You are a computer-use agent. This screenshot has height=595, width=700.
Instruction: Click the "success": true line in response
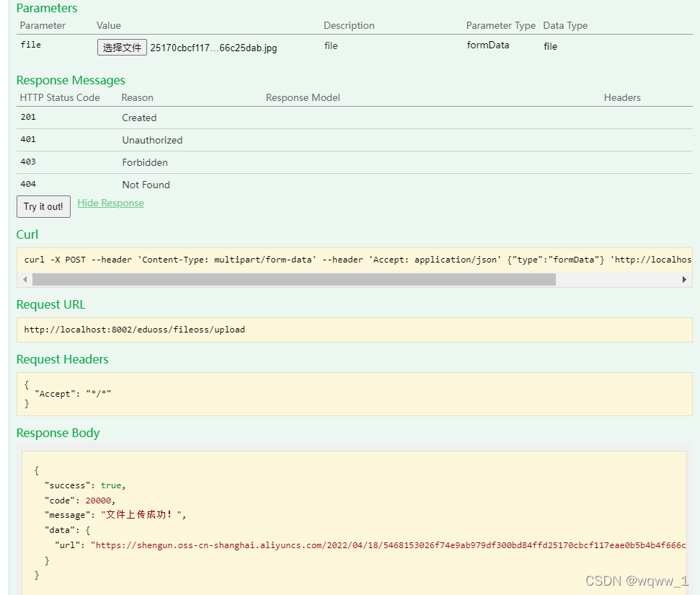click(85, 485)
